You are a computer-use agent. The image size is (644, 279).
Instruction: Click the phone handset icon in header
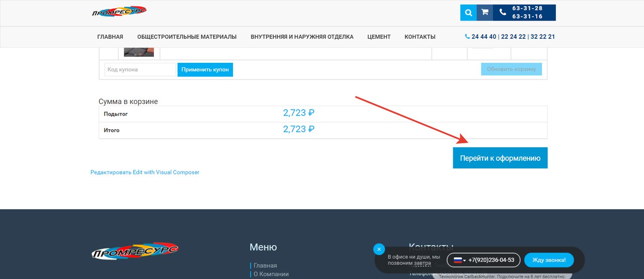click(x=502, y=13)
